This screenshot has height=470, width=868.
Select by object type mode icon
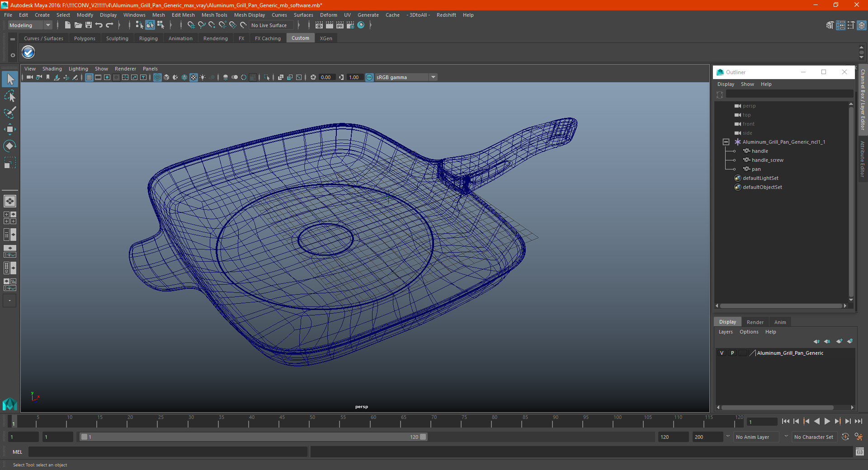(150, 25)
